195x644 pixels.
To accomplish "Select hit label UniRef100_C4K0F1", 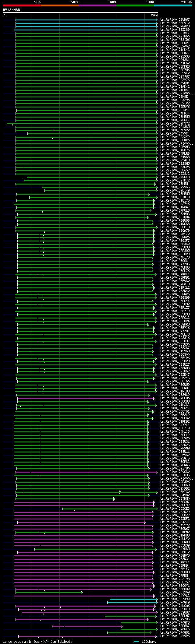I will pos(175,274).
